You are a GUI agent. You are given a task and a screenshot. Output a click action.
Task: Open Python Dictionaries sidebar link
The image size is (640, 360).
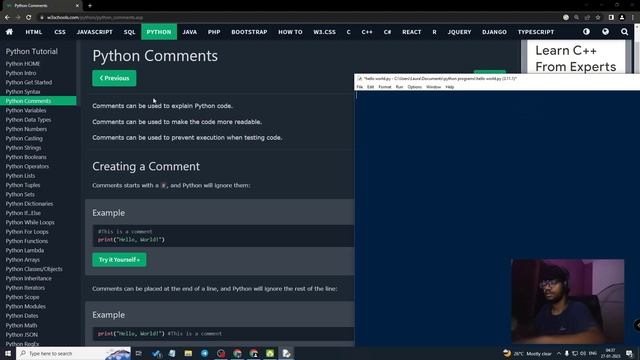coord(29,204)
